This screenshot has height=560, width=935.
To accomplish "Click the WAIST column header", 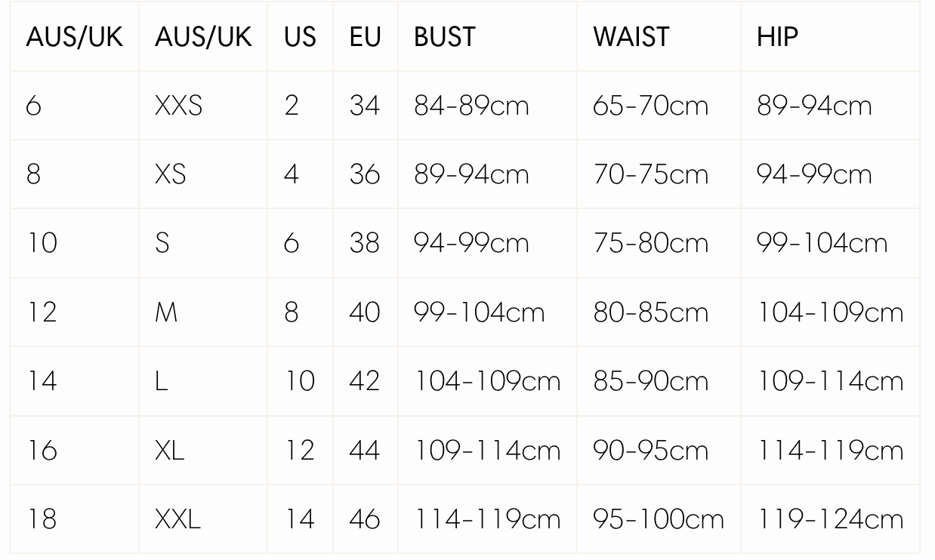I will pyautogui.click(x=631, y=37).
